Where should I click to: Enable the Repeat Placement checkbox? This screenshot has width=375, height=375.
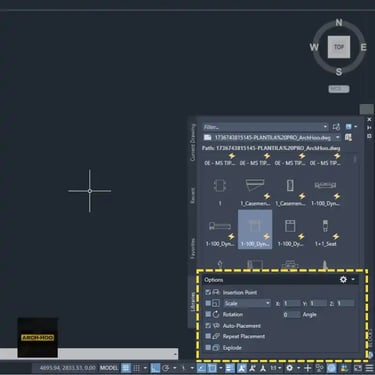tap(208, 336)
